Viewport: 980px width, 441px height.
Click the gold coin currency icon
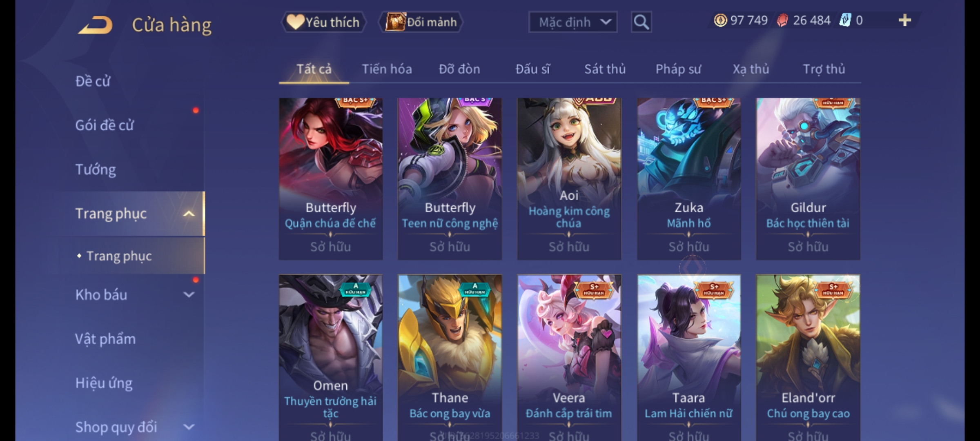(720, 20)
